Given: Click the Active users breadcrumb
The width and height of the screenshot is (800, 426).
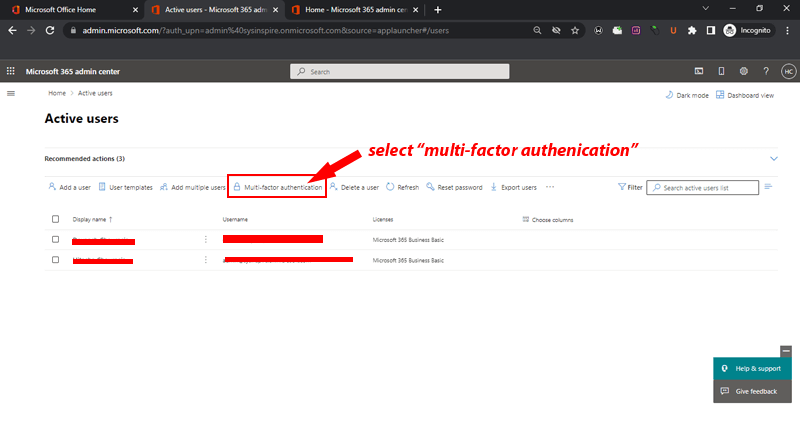Looking at the screenshot, I should (95, 93).
